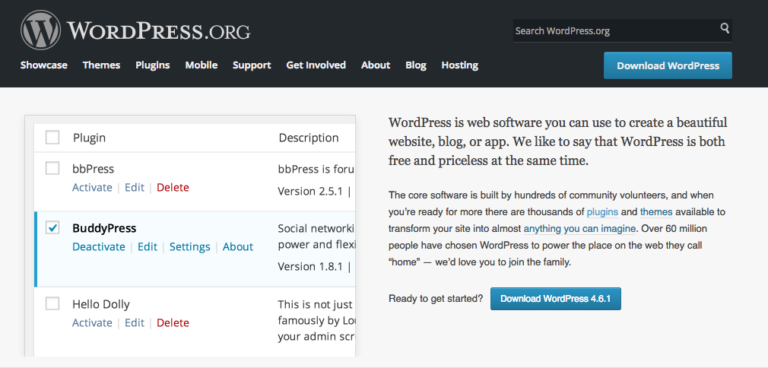This screenshot has width=768, height=368.
Task: Click Activate under bbPress
Action: [x=92, y=188]
